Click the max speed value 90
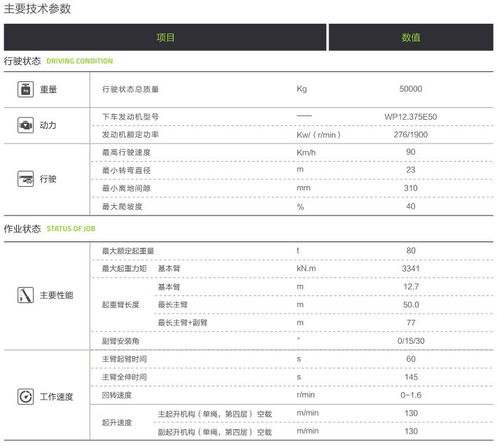The image size is (497, 448). click(410, 152)
